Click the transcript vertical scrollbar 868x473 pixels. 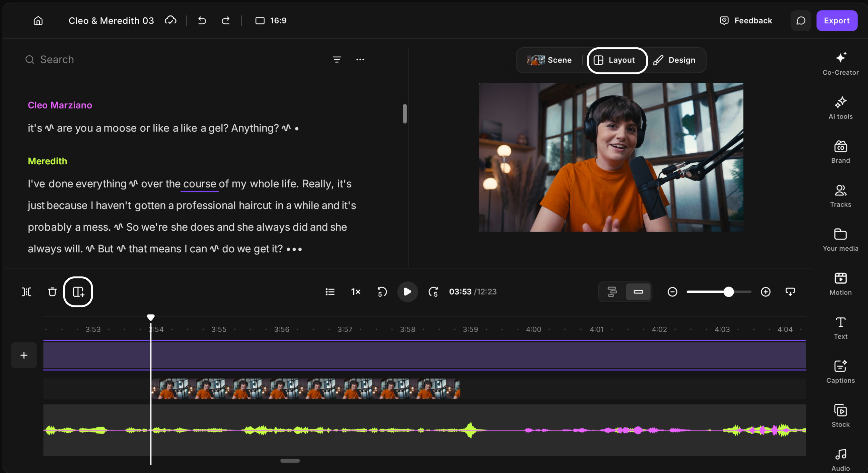405,114
